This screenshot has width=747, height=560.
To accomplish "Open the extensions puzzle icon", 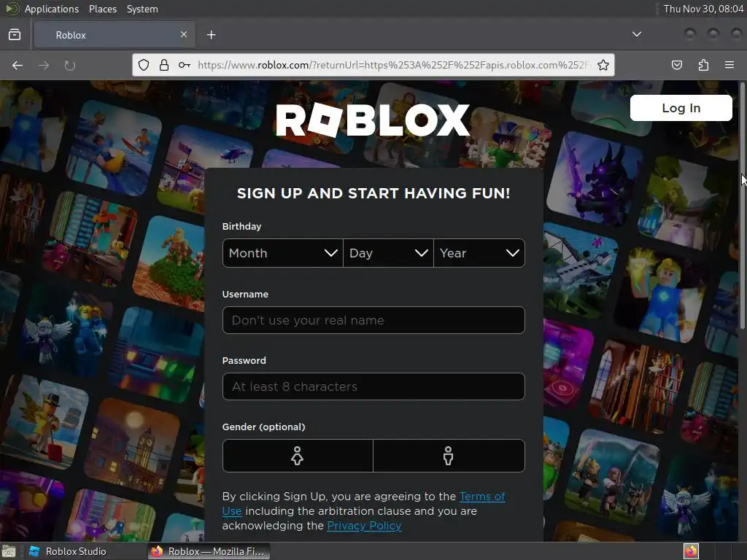I will pyautogui.click(x=703, y=65).
